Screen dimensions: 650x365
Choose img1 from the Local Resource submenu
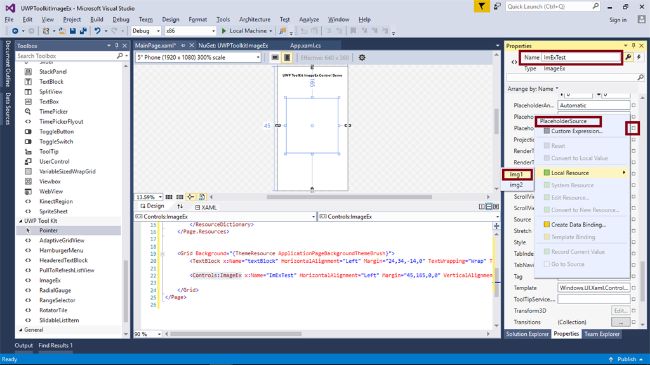coord(517,174)
